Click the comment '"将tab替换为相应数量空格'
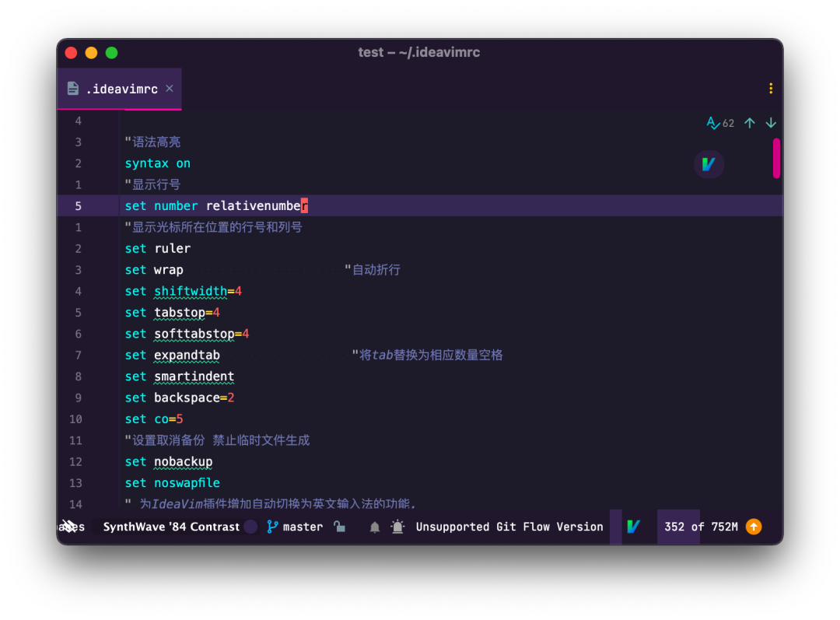840x620 pixels. pyautogui.click(x=427, y=356)
